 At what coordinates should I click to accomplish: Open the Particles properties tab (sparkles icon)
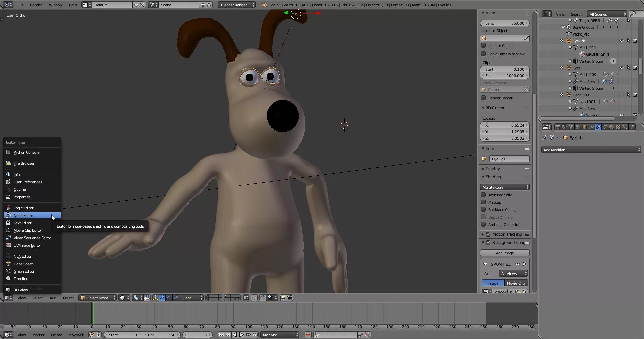pyautogui.click(x=625, y=127)
